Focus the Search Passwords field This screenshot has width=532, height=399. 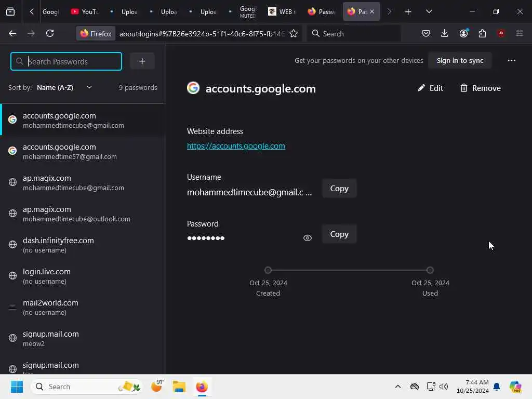coord(66,61)
